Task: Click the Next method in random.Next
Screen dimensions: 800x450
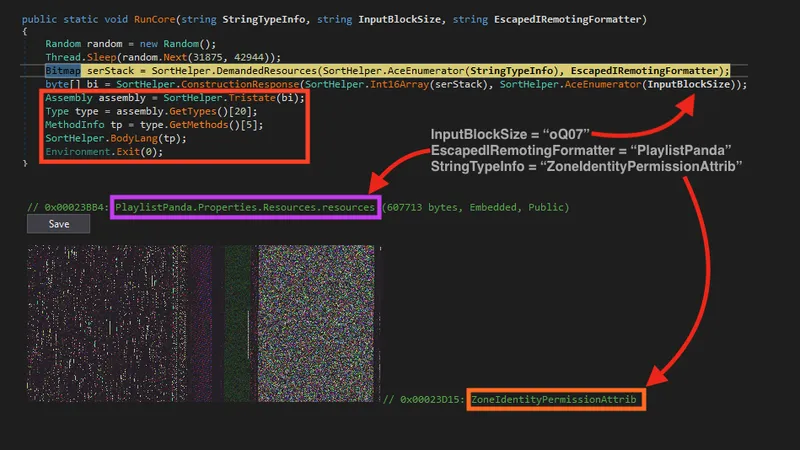Action: 175,57
